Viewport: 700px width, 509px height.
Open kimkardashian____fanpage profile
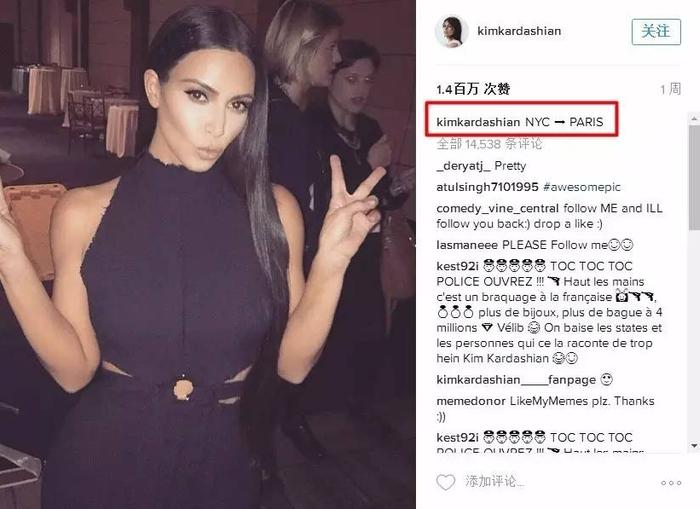click(516, 380)
